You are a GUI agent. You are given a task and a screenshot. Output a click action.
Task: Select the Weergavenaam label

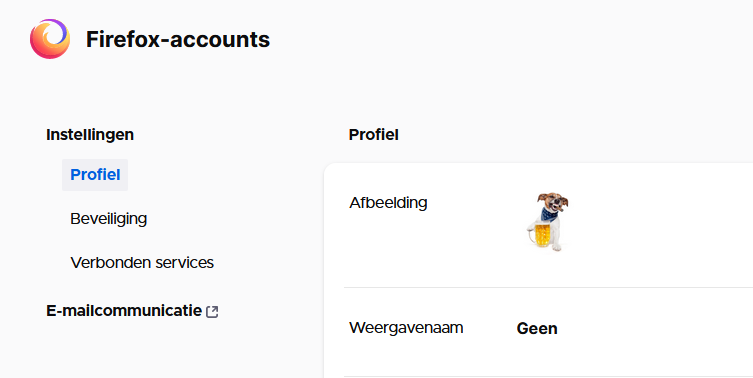406,328
